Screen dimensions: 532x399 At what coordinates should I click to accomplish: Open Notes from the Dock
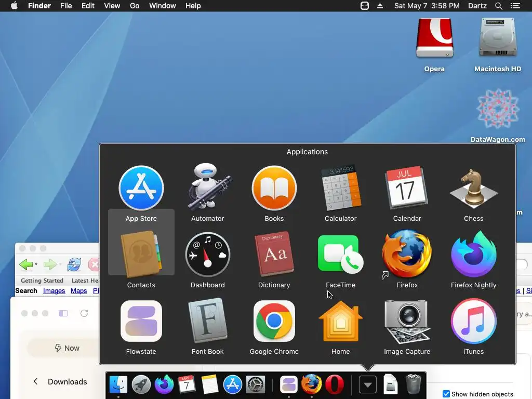click(210, 384)
